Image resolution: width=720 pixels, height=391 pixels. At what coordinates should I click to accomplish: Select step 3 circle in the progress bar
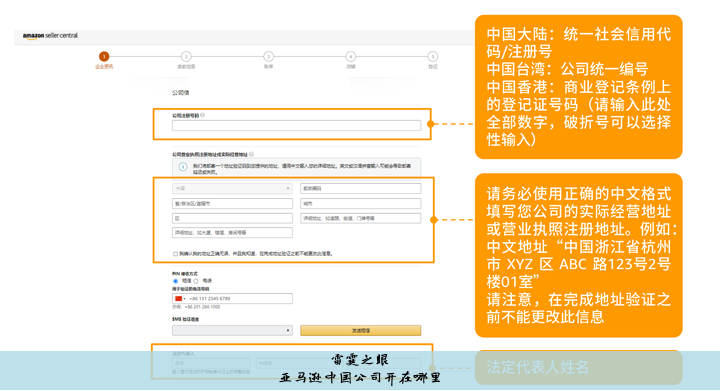point(268,56)
